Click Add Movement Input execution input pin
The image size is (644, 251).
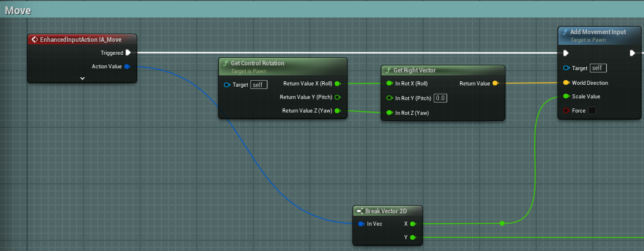[566, 53]
